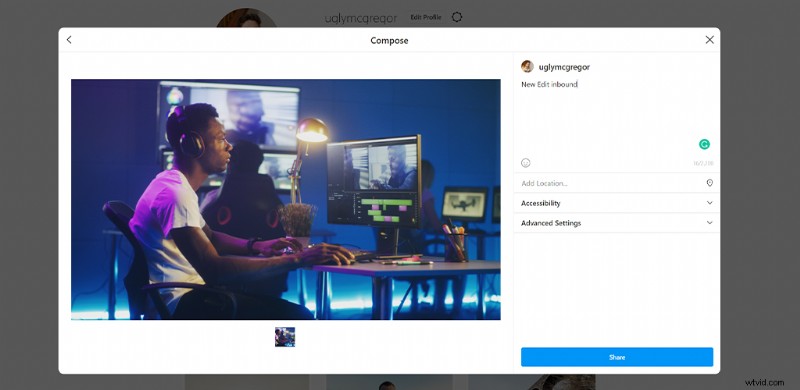Viewport: 800px width, 390px height.
Task: Click Edit Profile on the background page
Action: [426, 17]
